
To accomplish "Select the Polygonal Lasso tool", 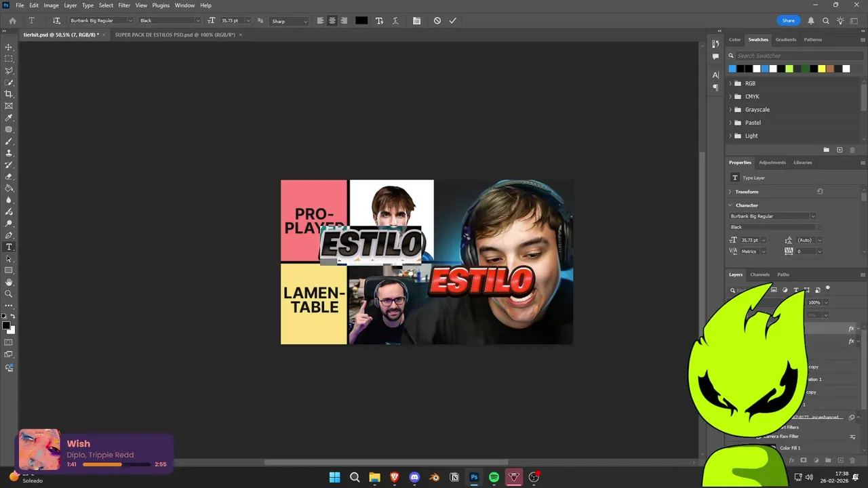I will tap(9, 70).
